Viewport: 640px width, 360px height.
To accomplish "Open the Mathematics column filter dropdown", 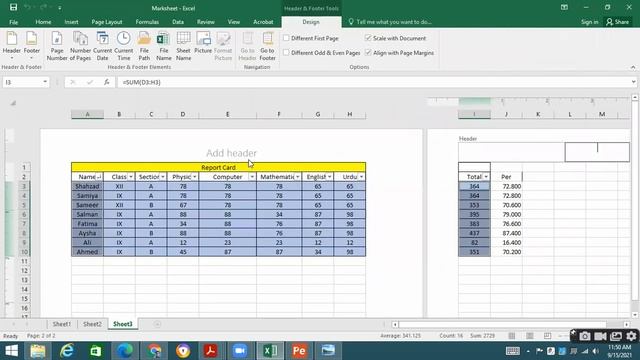I will tap(298, 177).
